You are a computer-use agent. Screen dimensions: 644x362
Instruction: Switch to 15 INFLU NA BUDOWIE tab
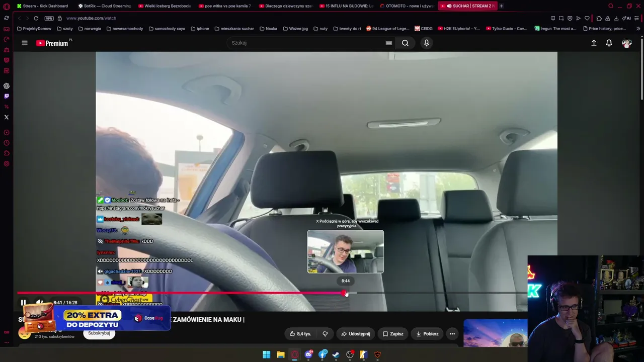(346, 6)
